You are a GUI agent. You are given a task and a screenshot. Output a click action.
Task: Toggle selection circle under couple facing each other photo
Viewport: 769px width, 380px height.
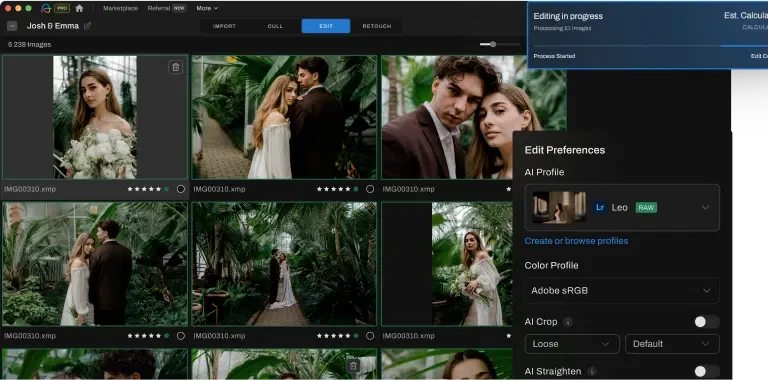(180, 336)
